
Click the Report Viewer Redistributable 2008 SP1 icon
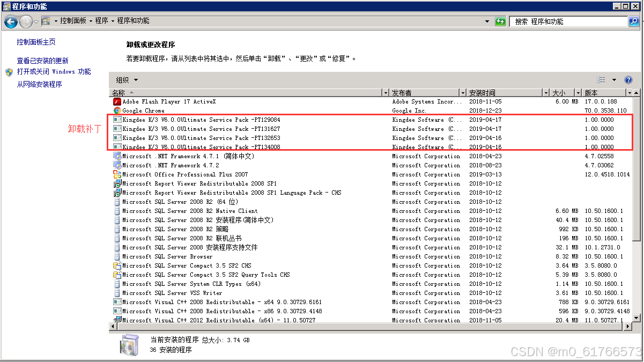117,183
